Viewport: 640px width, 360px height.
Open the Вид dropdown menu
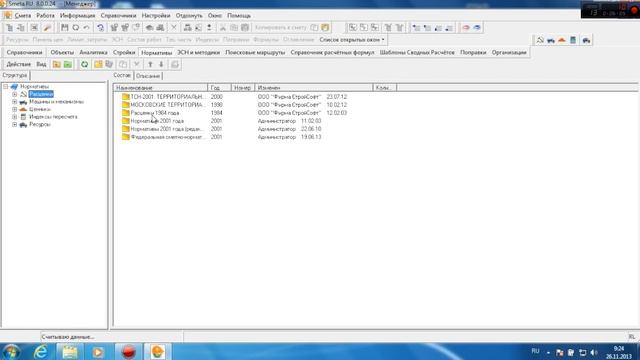(x=42, y=64)
